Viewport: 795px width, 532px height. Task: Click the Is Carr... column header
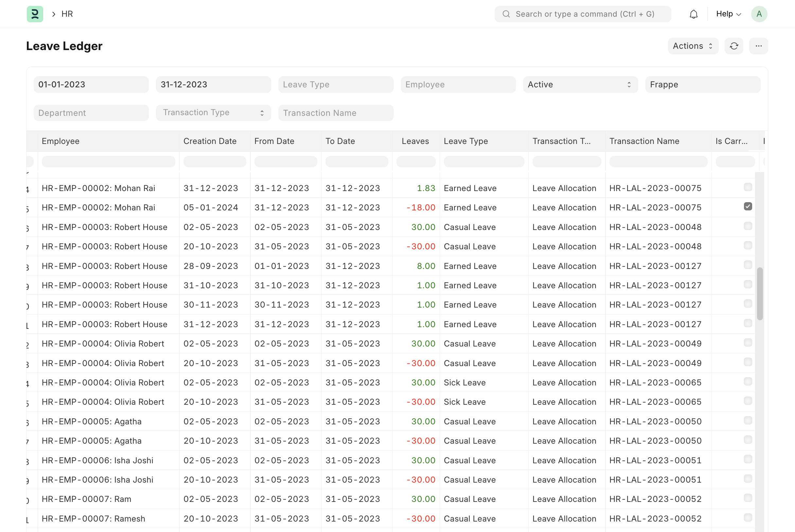click(x=735, y=141)
